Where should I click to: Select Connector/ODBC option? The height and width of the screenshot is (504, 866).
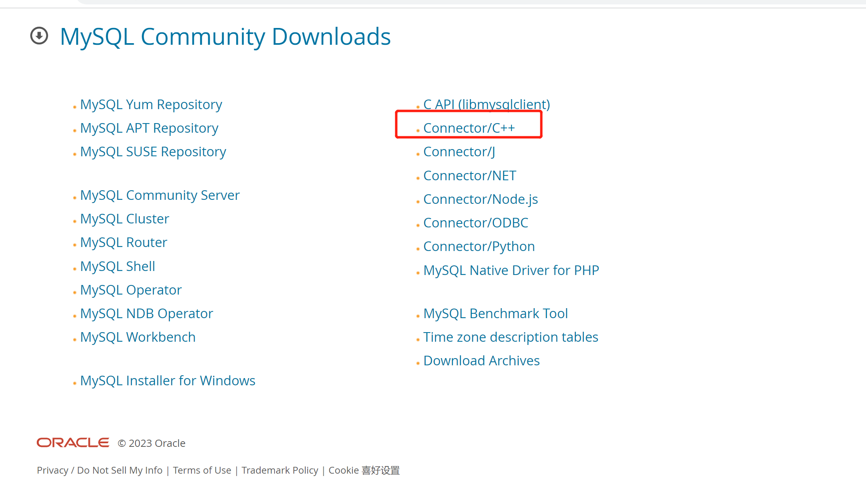click(x=476, y=223)
